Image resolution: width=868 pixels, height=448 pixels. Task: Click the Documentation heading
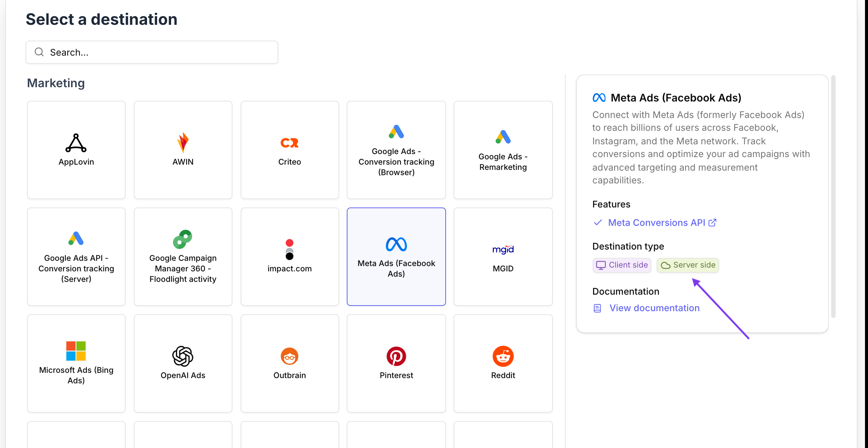click(626, 291)
